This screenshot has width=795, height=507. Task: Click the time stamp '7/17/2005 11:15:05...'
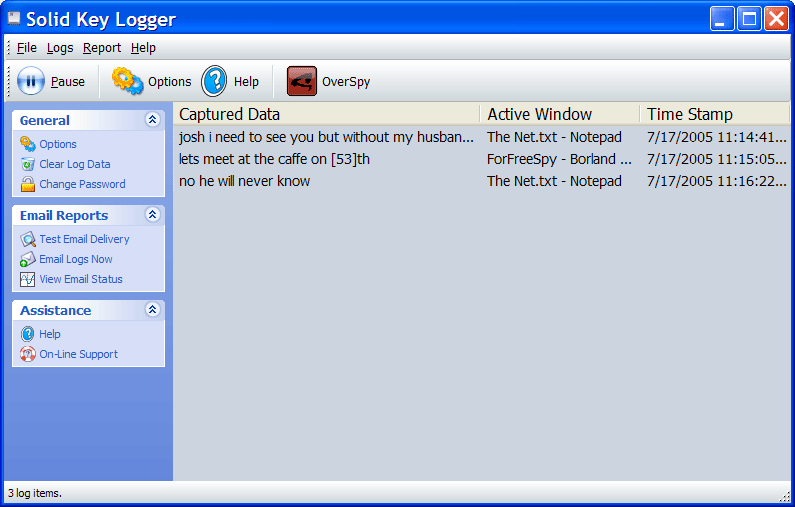(716, 159)
